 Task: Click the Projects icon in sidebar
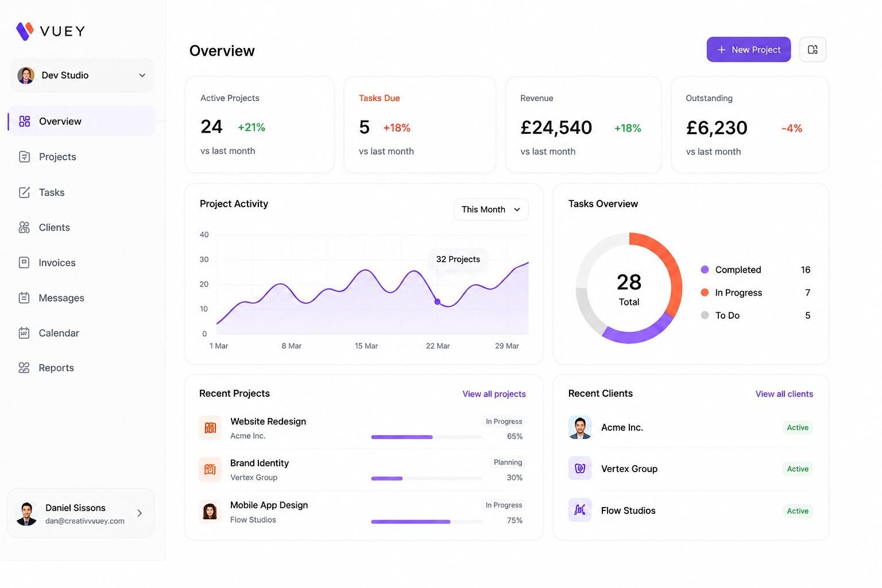[24, 157]
